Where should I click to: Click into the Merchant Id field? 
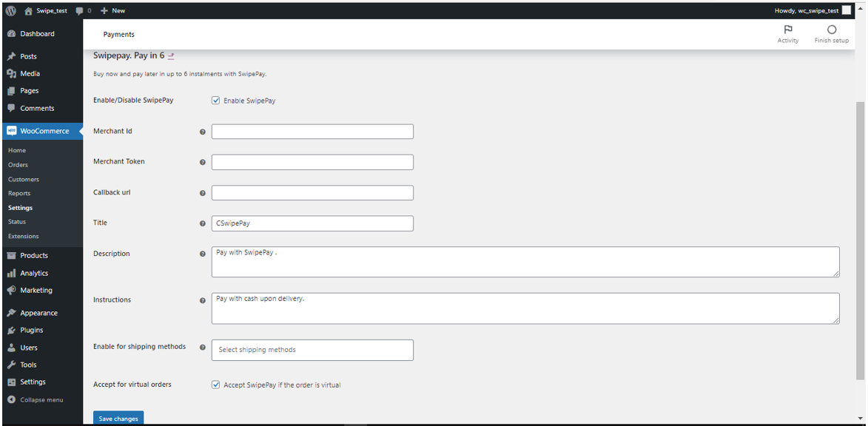[x=312, y=132]
